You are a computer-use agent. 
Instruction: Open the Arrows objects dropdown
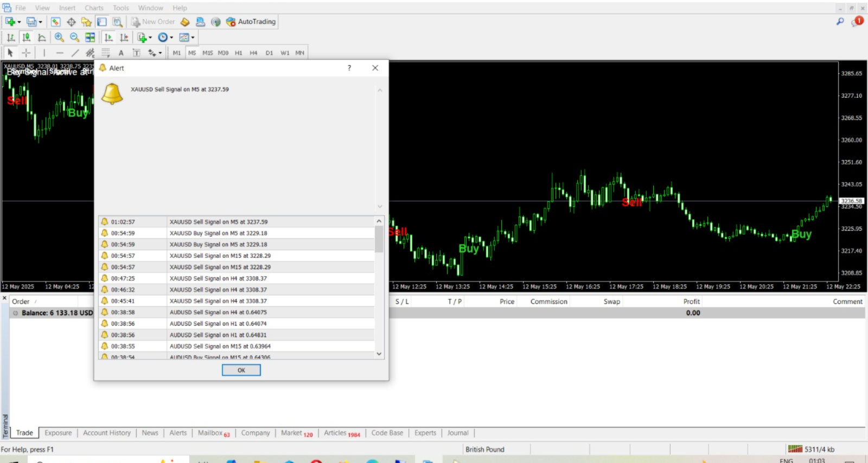(155, 53)
